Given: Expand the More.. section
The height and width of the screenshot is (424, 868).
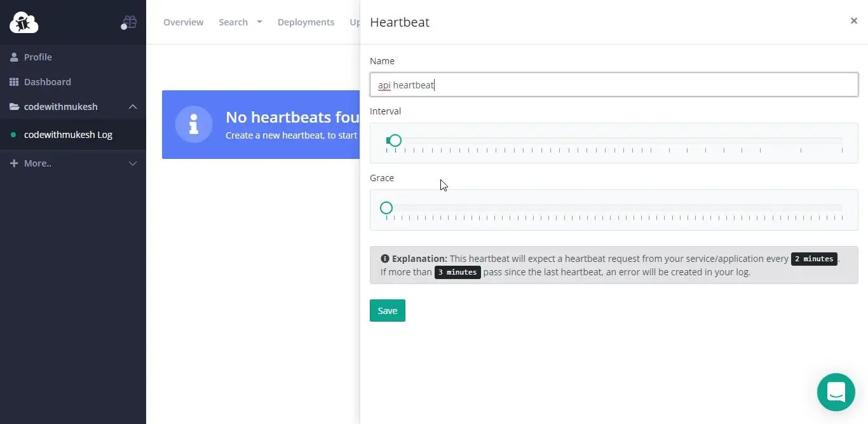Looking at the screenshot, I should [133, 163].
